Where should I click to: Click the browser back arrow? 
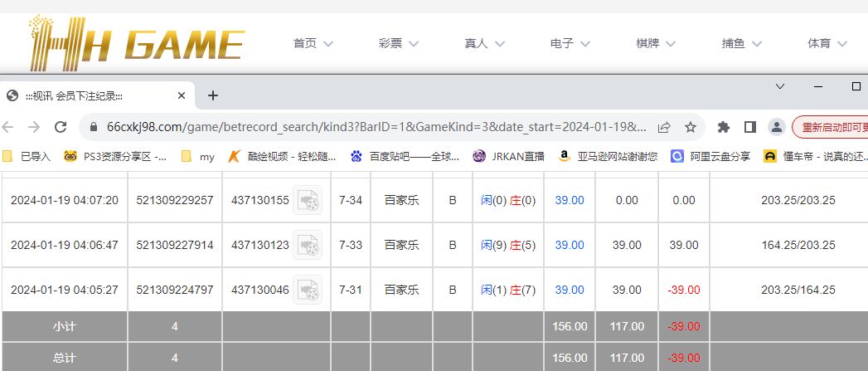pyautogui.click(x=7, y=127)
